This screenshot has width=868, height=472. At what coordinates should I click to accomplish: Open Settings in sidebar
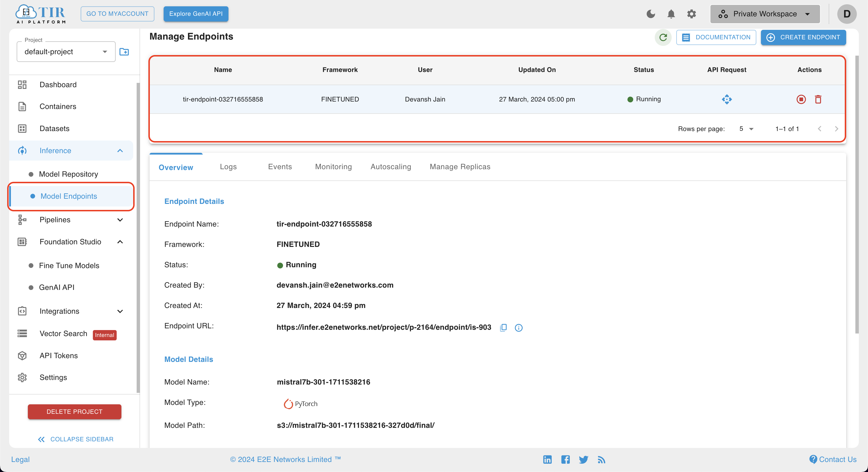tap(71, 377)
